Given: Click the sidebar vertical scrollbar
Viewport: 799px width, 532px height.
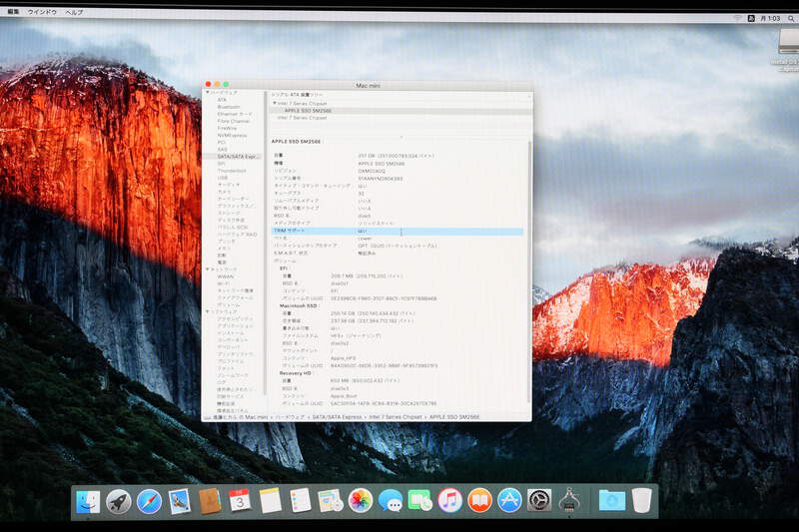Looking at the screenshot, I should (x=265, y=244).
